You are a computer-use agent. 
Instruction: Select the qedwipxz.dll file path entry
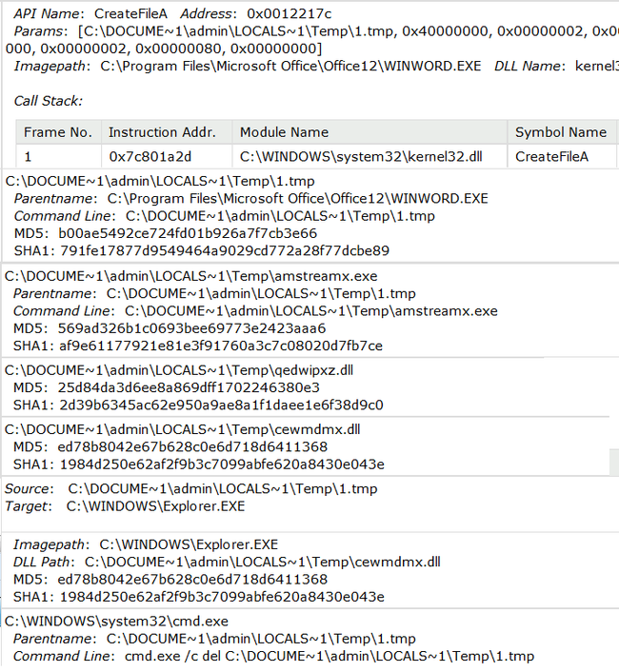(x=180, y=369)
